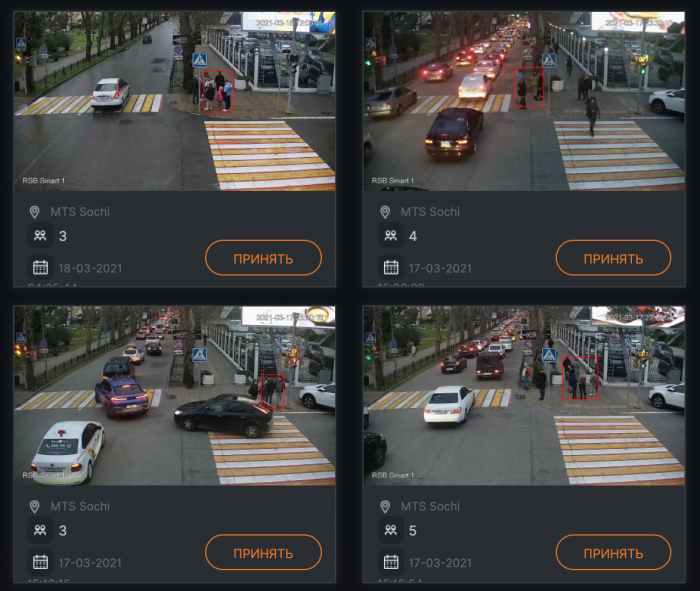
Task: Click ПРИНЯТЬ on the card with 5 people
Action: click(x=613, y=553)
